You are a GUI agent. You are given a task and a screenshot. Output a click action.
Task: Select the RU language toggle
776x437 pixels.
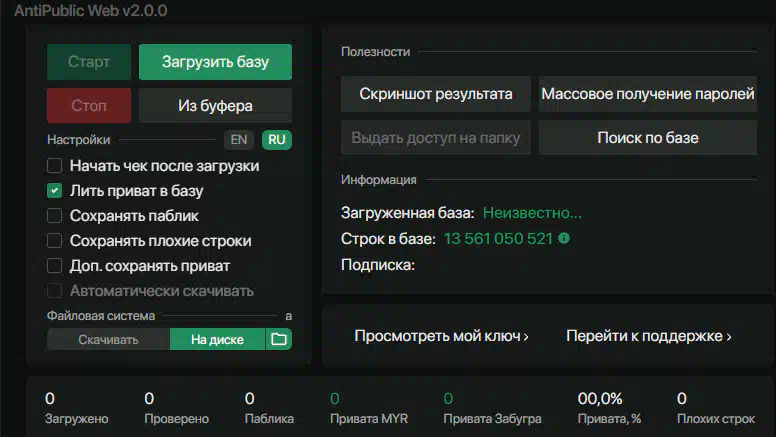(277, 140)
